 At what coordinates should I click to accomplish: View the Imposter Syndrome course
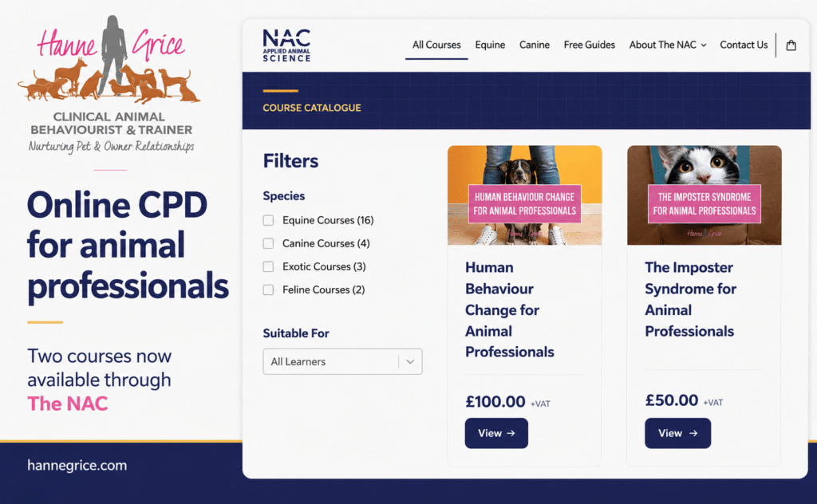pos(677,433)
